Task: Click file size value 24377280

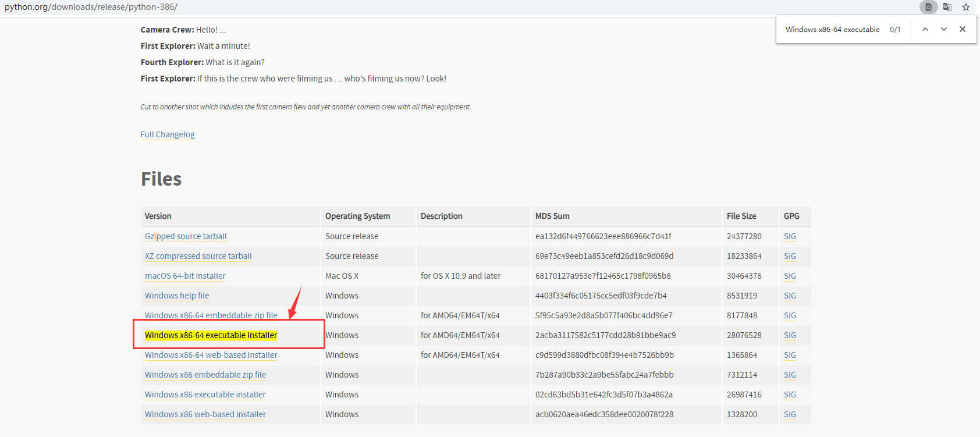Action: click(744, 236)
